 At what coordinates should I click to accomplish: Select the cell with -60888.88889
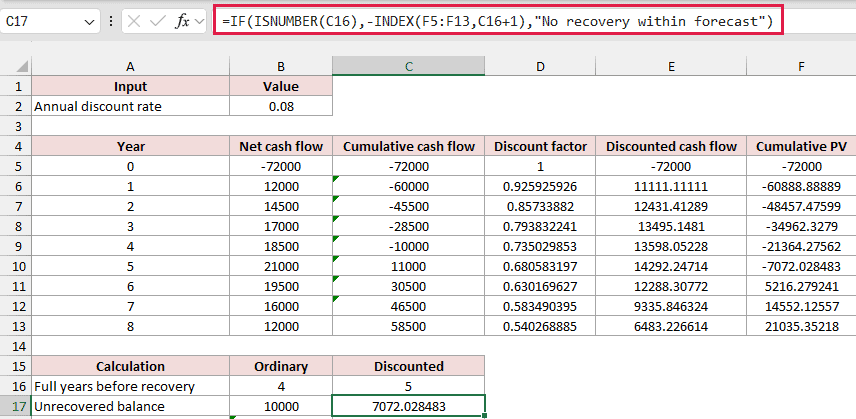801,187
